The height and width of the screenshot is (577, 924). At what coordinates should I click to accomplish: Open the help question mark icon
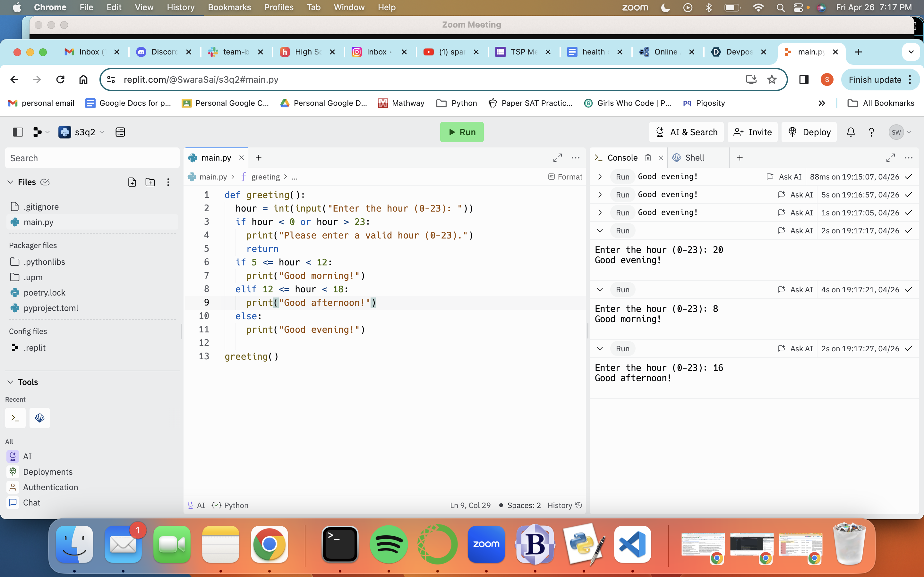coord(871,132)
